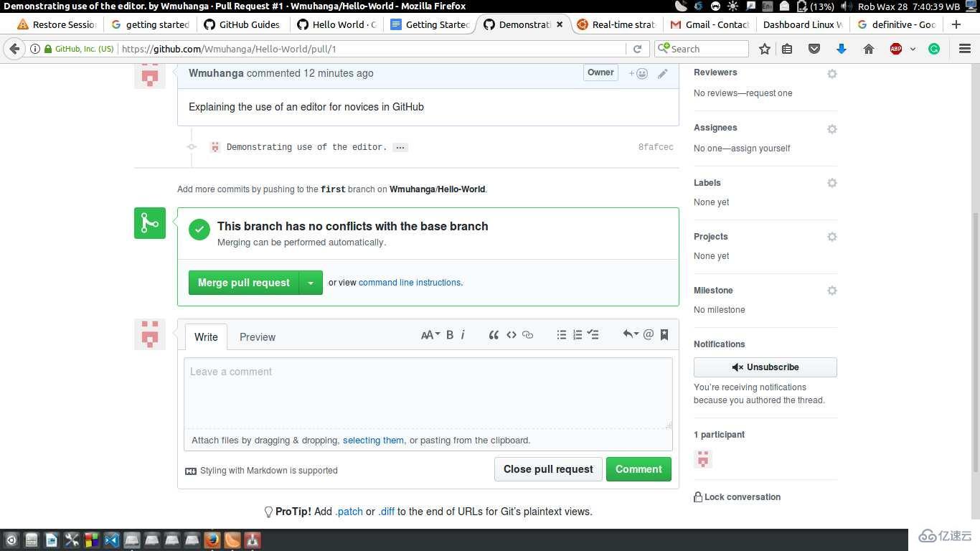The image size is (980, 551).
Task: Open the Adblock Plus icon
Action: coord(896,49)
